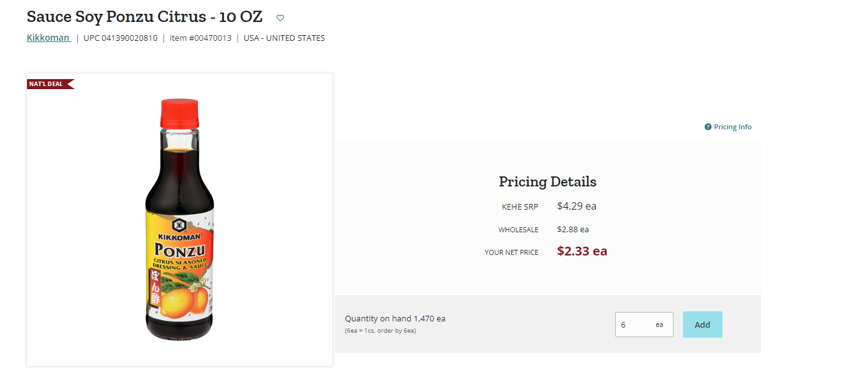Click the heart favorite icon beside product title
The height and width of the screenshot is (376, 868).
click(280, 18)
